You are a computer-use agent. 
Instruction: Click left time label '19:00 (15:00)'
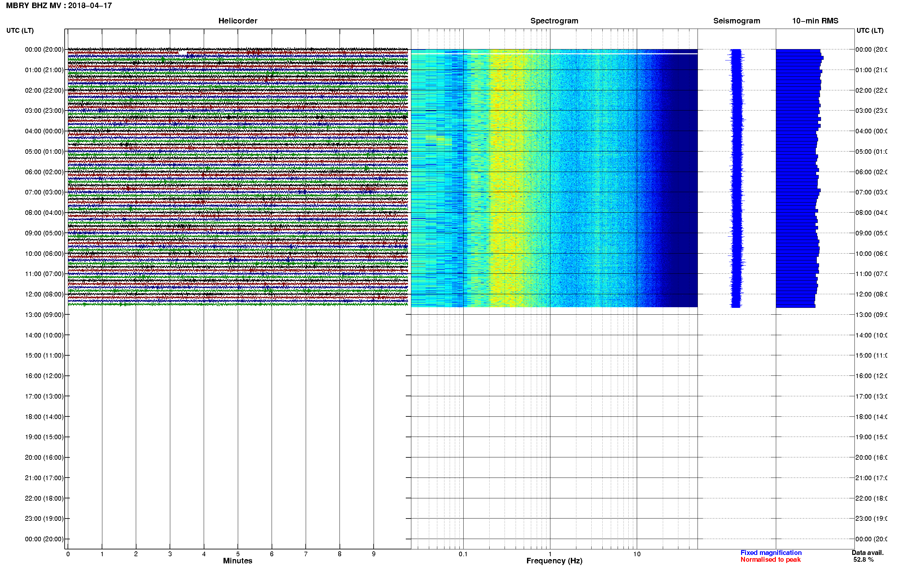point(44,437)
